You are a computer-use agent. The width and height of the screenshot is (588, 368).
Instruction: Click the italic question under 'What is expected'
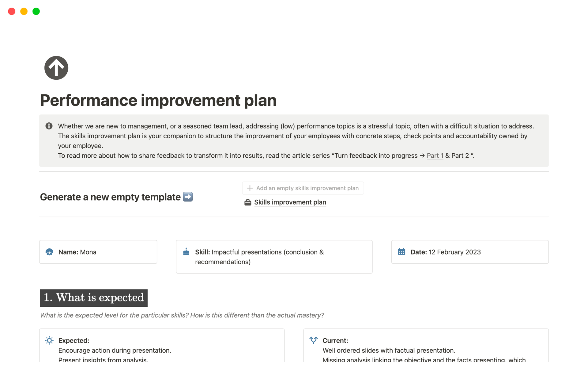pos(182,315)
